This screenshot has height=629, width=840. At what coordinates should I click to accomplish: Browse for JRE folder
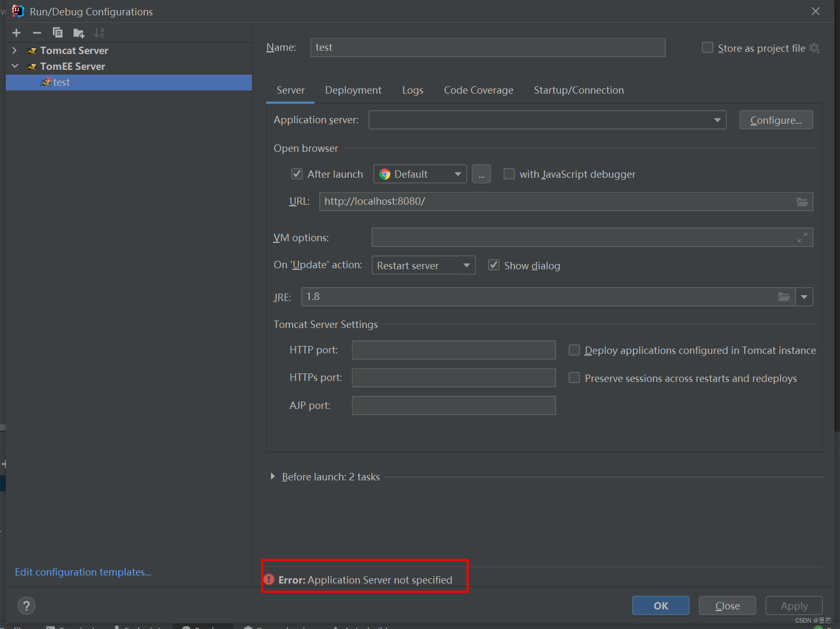(784, 297)
